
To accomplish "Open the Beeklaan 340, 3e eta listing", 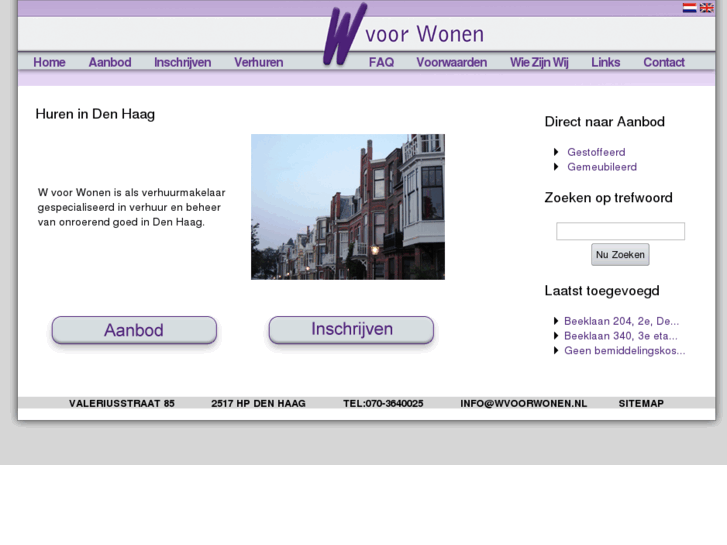I will (621, 336).
